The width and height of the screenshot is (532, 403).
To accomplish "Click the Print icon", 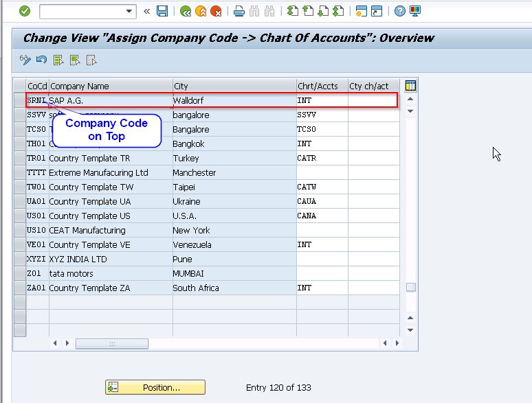I will click(239, 11).
